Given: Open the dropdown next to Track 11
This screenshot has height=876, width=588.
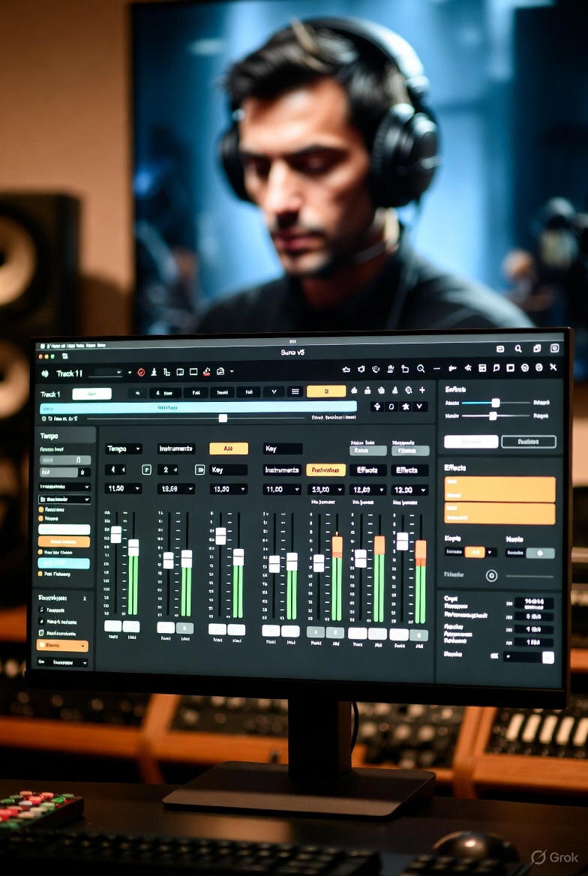Looking at the screenshot, I should pos(109,373).
